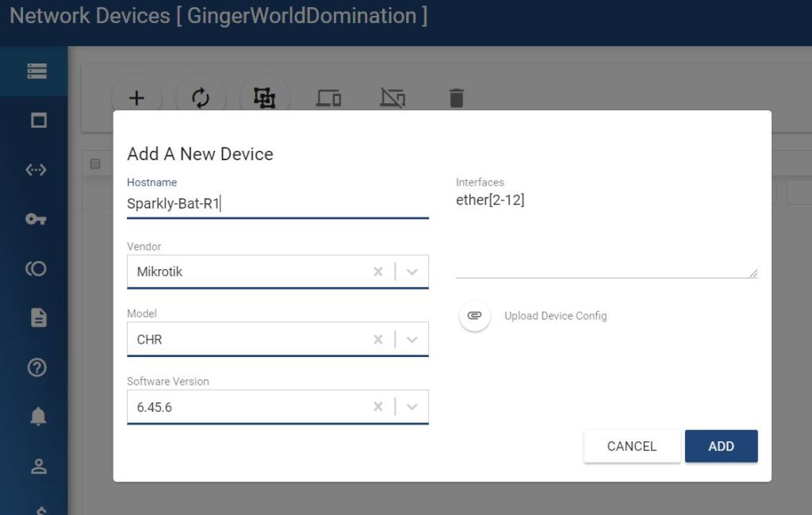Image resolution: width=812 pixels, height=515 pixels.
Task: Click the document sidebar icon
Action: coord(38,318)
